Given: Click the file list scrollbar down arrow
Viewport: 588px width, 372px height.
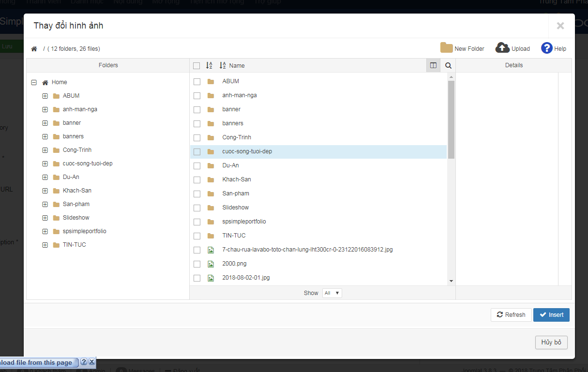Looking at the screenshot, I should coord(451,281).
